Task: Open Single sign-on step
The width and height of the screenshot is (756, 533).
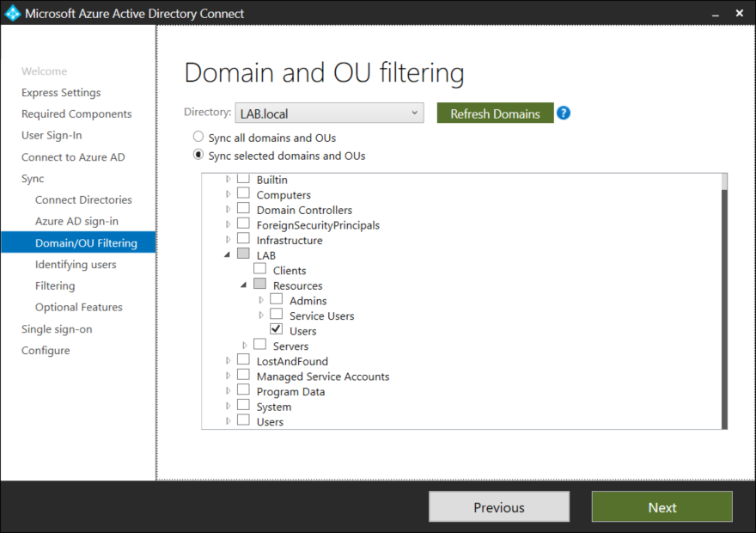Action: click(57, 329)
